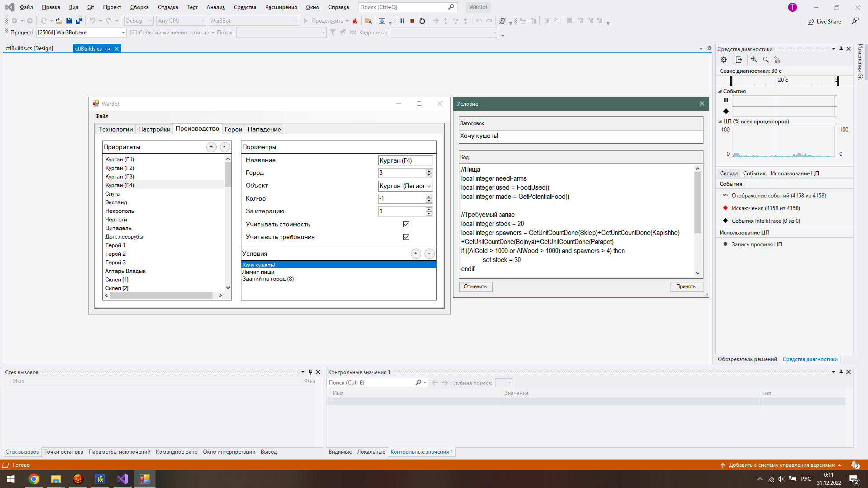
Task: Stop debugging with the red square
Action: (412, 21)
